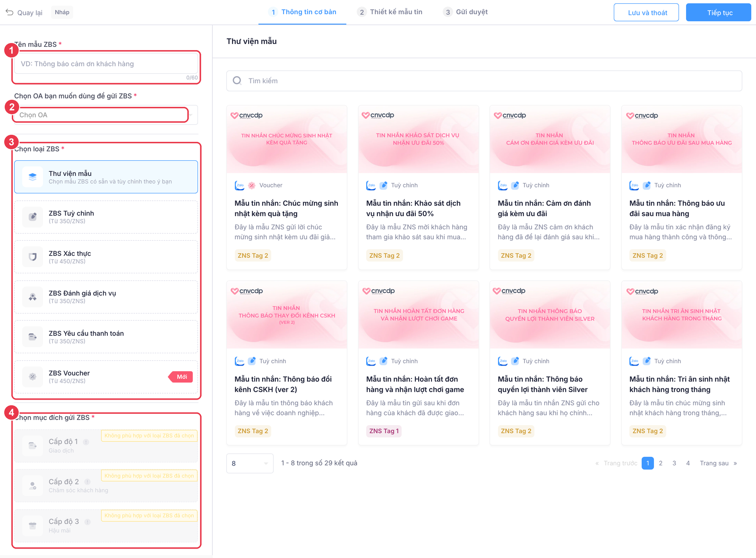Open pagination page 4
The image size is (756, 558).
[x=688, y=463]
